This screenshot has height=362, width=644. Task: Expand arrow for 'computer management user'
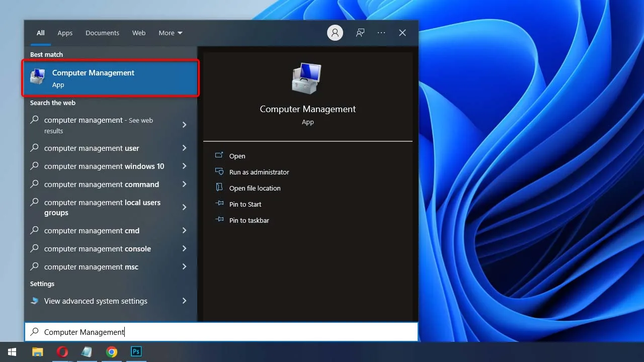click(184, 148)
